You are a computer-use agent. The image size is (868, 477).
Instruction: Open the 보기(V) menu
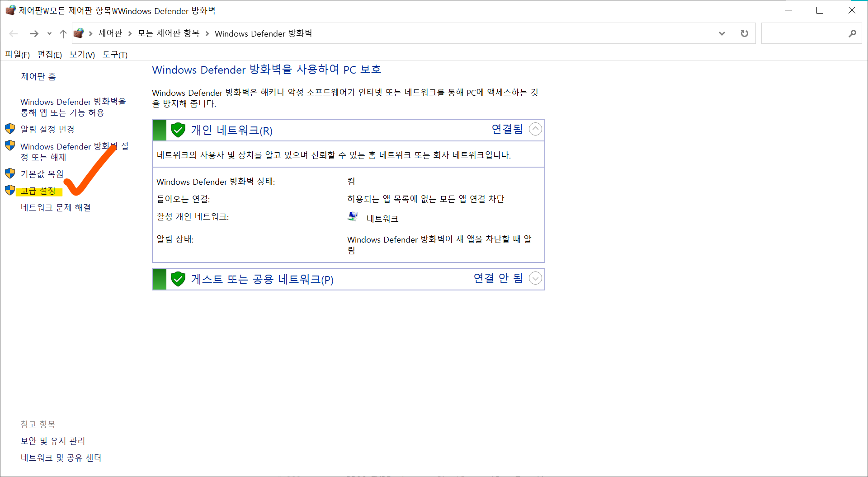pyautogui.click(x=82, y=55)
